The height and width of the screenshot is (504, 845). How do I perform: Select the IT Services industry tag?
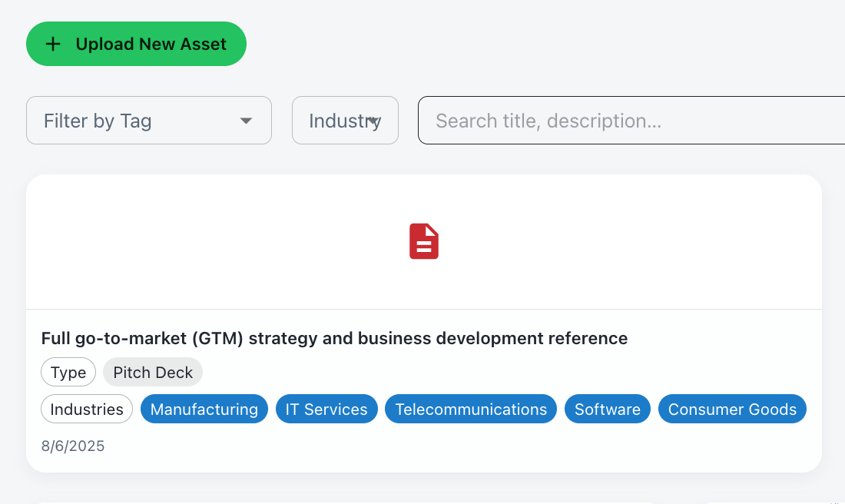pos(326,409)
